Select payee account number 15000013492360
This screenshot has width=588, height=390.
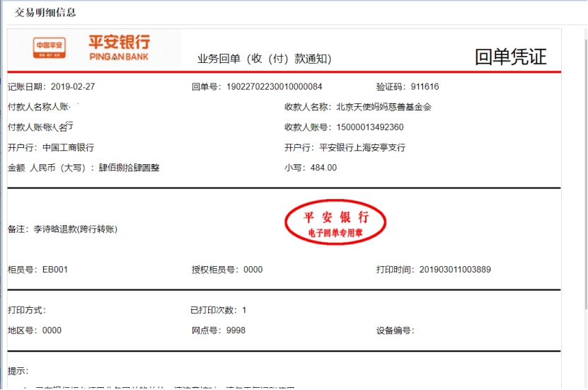coord(370,127)
